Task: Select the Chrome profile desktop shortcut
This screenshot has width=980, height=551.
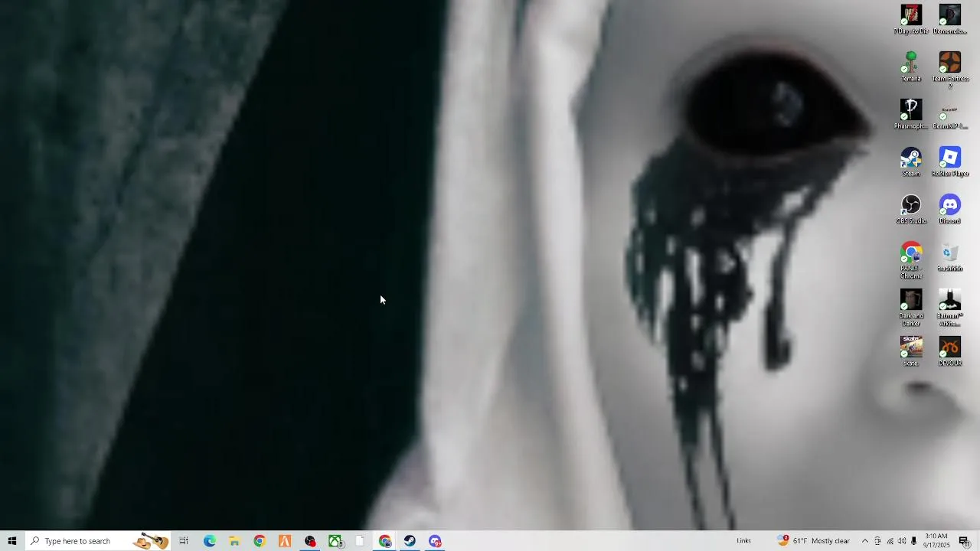Action: [x=911, y=260]
